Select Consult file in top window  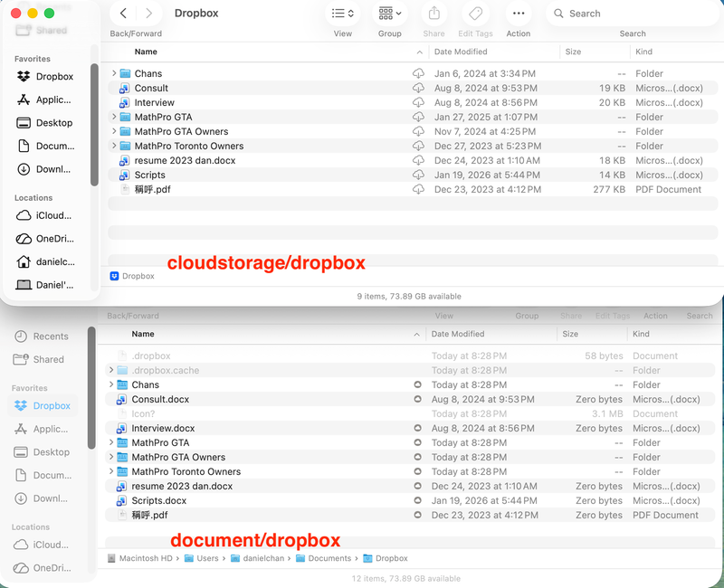[x=413, y=88]
